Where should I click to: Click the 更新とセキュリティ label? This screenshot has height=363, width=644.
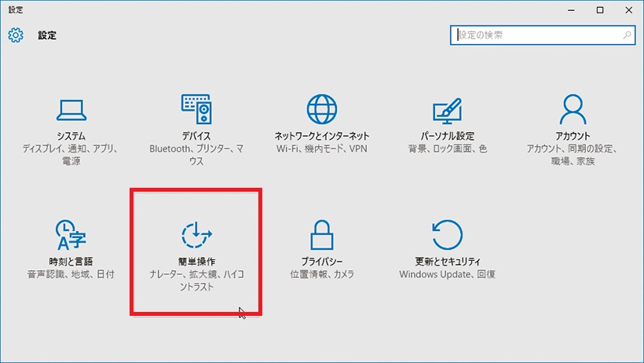[x=448, y=262]
